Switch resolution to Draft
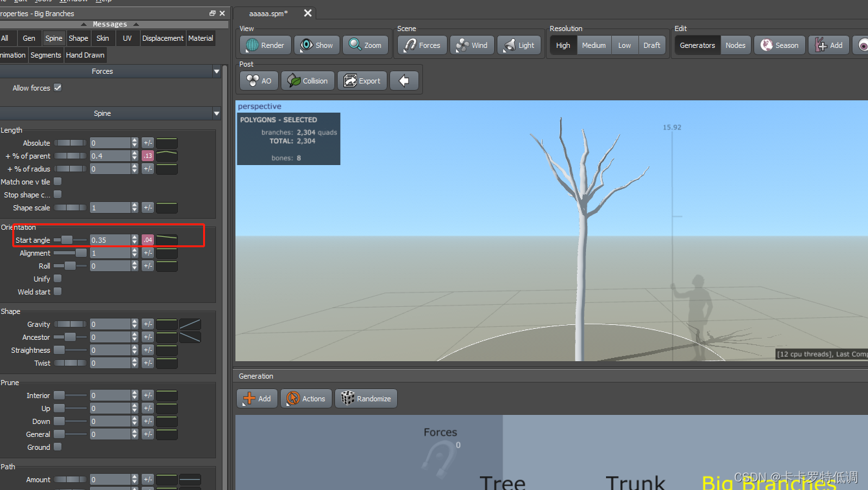The width and height of the screenshot is (868, 490). point(651,45)
